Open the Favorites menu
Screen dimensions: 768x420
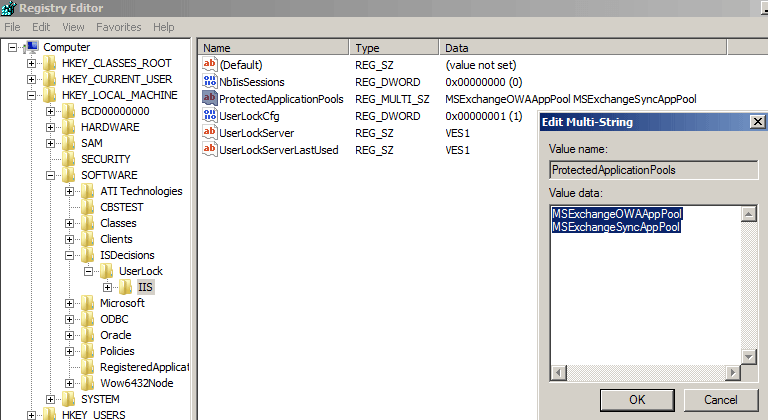click(x=119, y=27)
